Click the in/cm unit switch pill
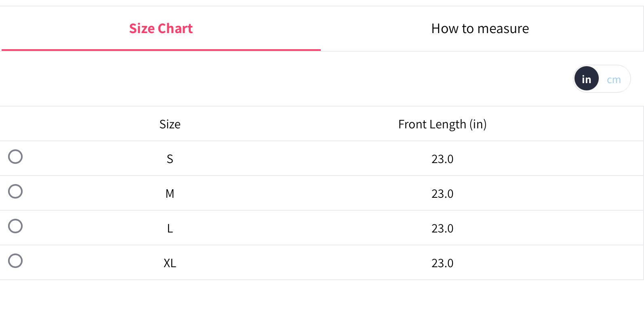The image size is (644, 312). click(602, 79)
